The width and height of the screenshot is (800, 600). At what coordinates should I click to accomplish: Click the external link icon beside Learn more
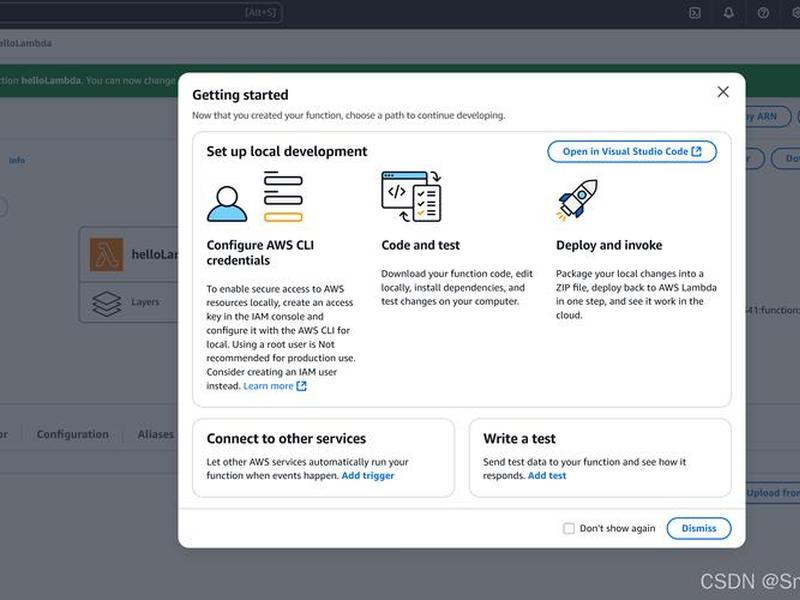pyautogui.click(x=302, y=386)
